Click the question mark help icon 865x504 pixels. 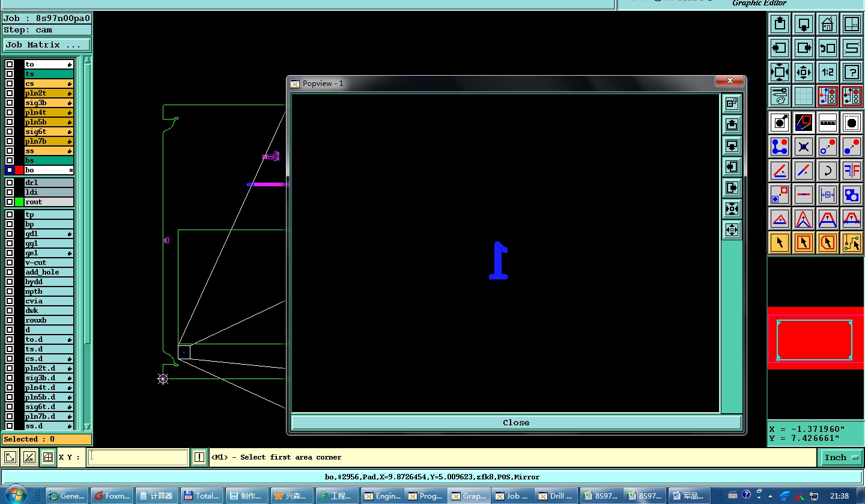[852, 72]
